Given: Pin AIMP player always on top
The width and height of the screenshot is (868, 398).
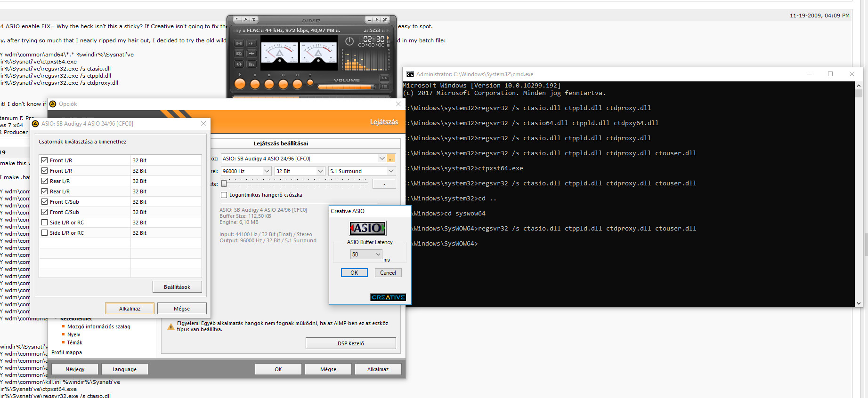Looking at the screenshot, I should (x=377, y=19).
